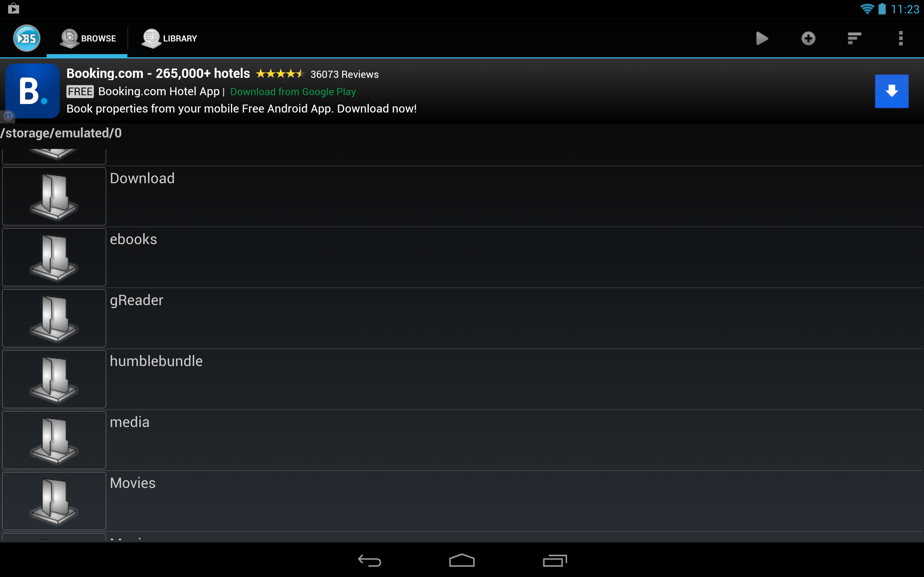Click the filter/sort icon in toolbar
The width and height of the screenshot is (924, 577).
[x=854, y=38]
